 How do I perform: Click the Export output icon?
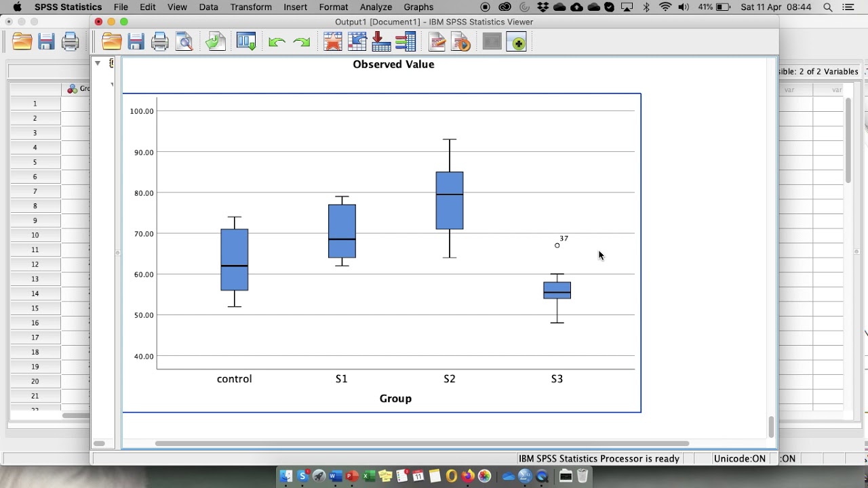pyautogui.click(x=216, y=42)
